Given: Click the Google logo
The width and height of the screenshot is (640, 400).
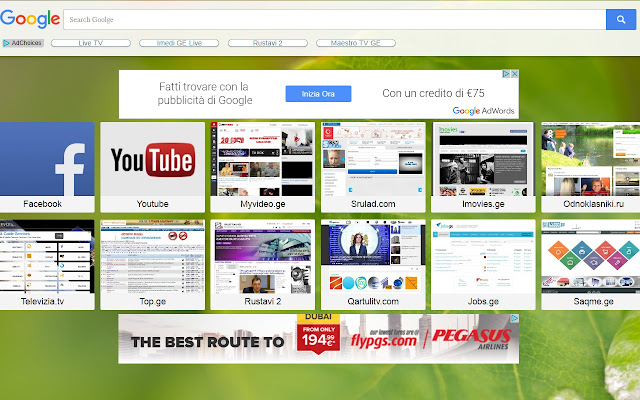Looking at the screenshot, I should click(30, 19).
